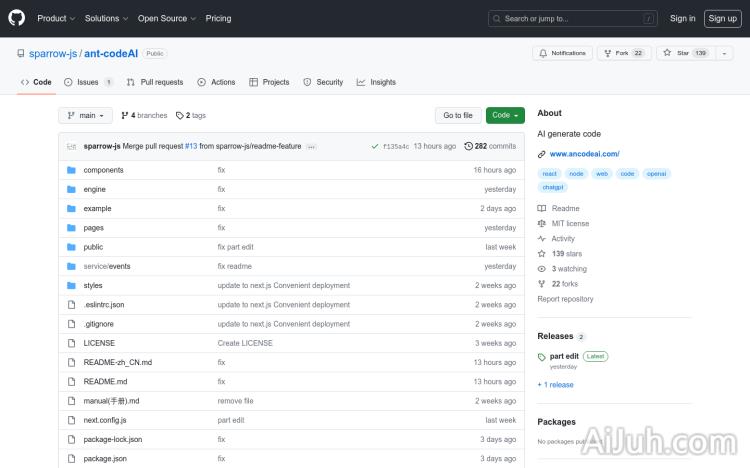
Task: Click the Go to file button
Action: (458, 116)
